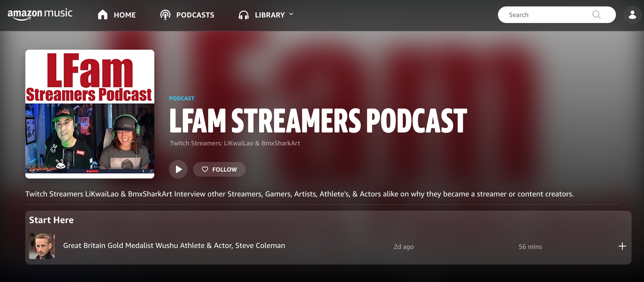Click the magnifying glass search icon

pyautogui.click(x=596, y=15)
